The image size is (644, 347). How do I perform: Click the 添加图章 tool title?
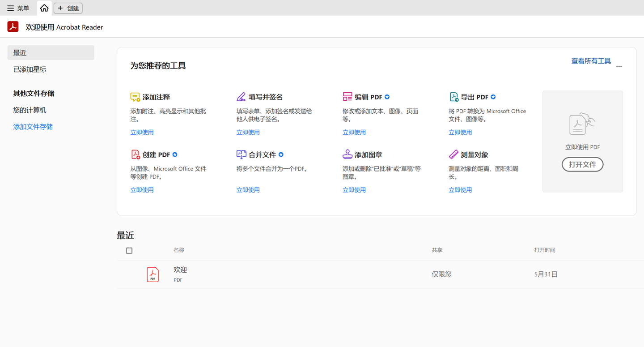click(369, 155)
